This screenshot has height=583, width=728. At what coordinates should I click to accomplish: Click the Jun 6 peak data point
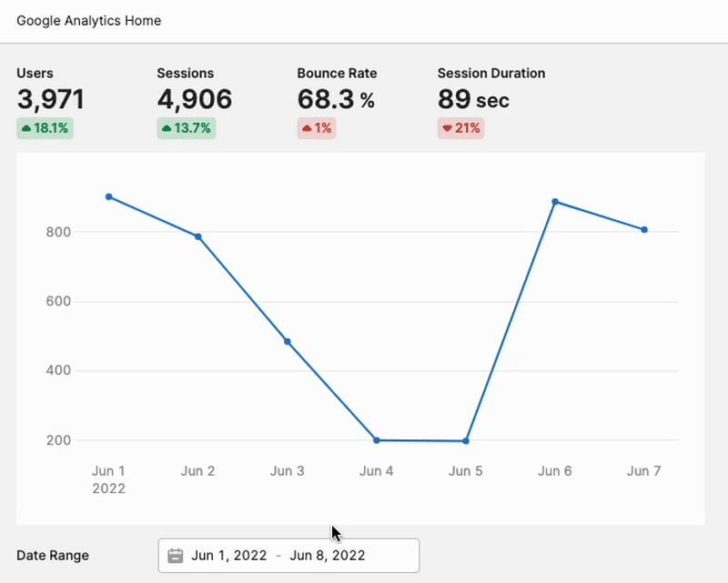[x=555, y=202]
